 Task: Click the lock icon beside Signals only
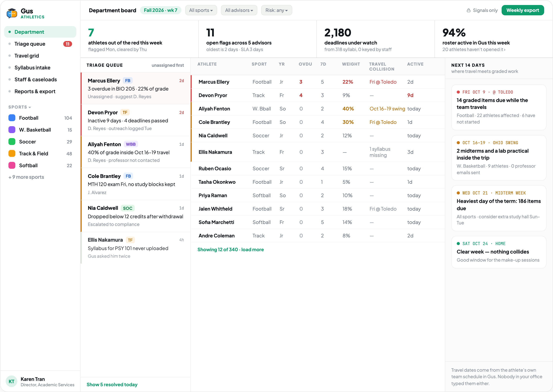click(469, 10)
